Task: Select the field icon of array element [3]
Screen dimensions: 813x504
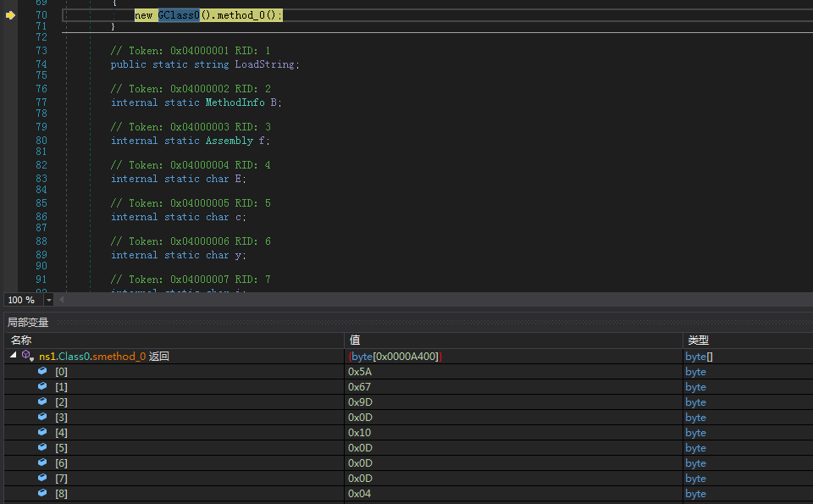Action: [42, 417]
